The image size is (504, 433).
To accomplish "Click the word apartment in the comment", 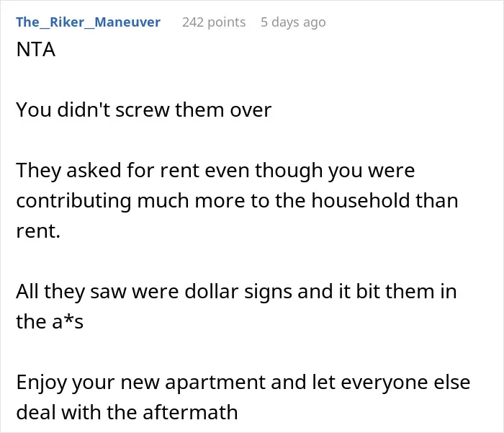I will click(x=215, y=383).
